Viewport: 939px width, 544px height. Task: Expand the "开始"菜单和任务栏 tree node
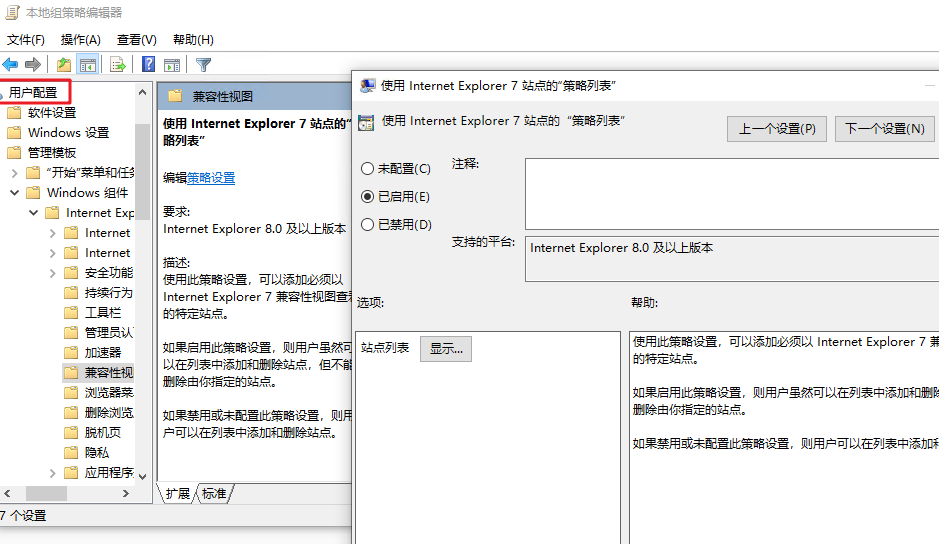pyautogui.click(x=15, y=173)
